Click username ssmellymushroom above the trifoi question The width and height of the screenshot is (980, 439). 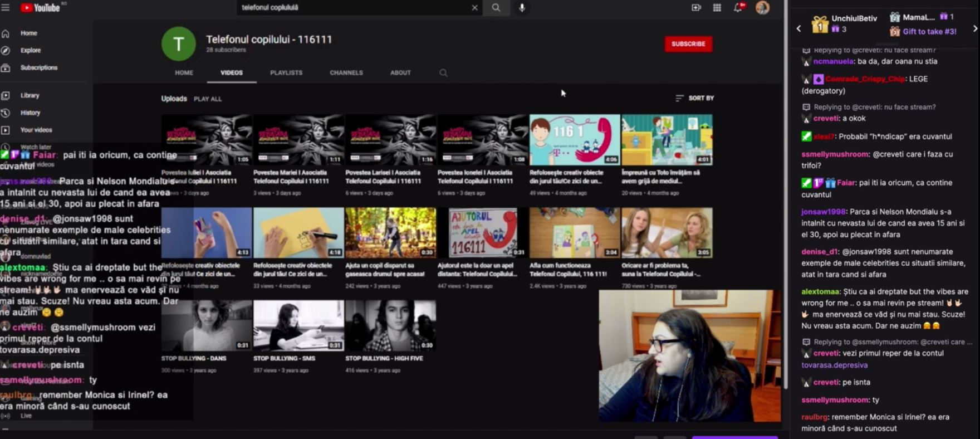pos(835,154)
